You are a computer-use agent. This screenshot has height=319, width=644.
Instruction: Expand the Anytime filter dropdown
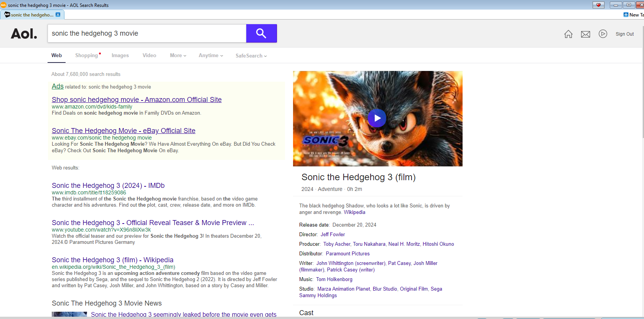click(x=211, y=55)
